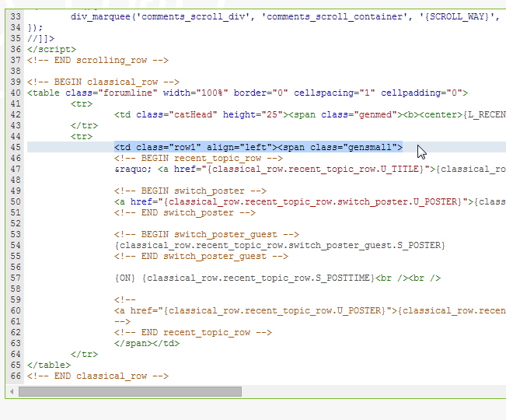Click the //]]> line

(40, 38)
